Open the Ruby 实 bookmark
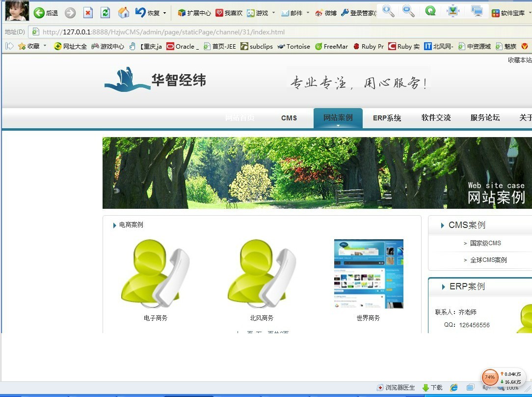 tap(404, 46)
